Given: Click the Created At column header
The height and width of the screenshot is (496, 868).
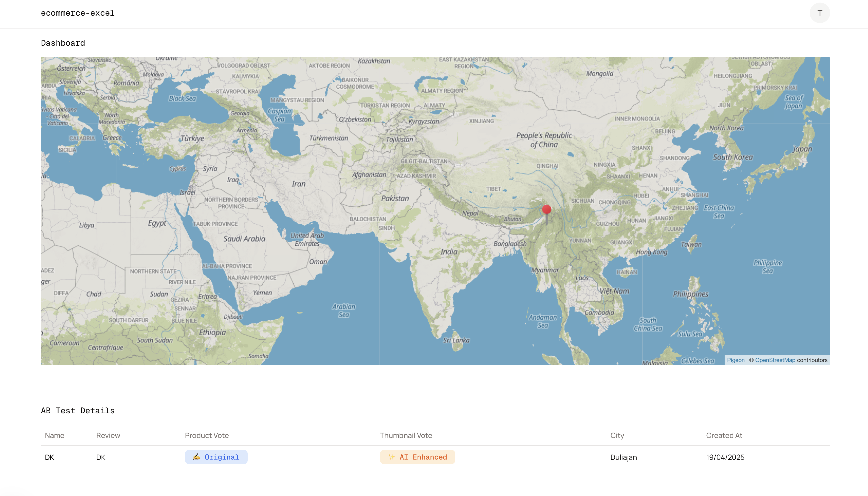Looking at the screenshot, I should [724, 435].
